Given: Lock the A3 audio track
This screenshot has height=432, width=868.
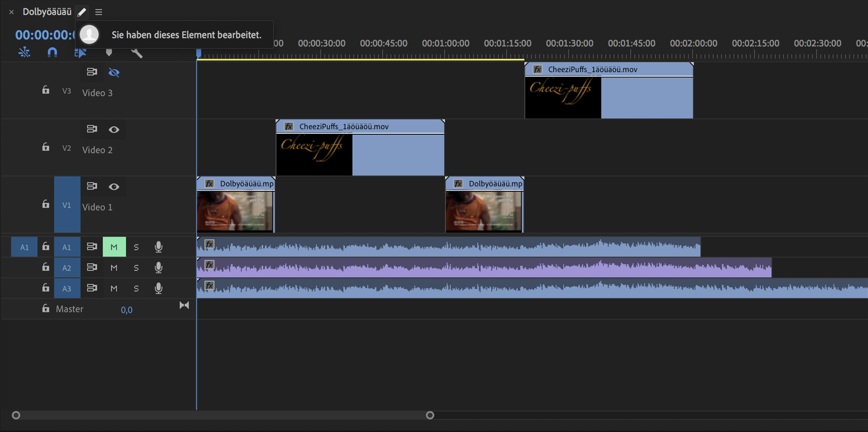Looking at the screenshot, I should pos(46,288).
